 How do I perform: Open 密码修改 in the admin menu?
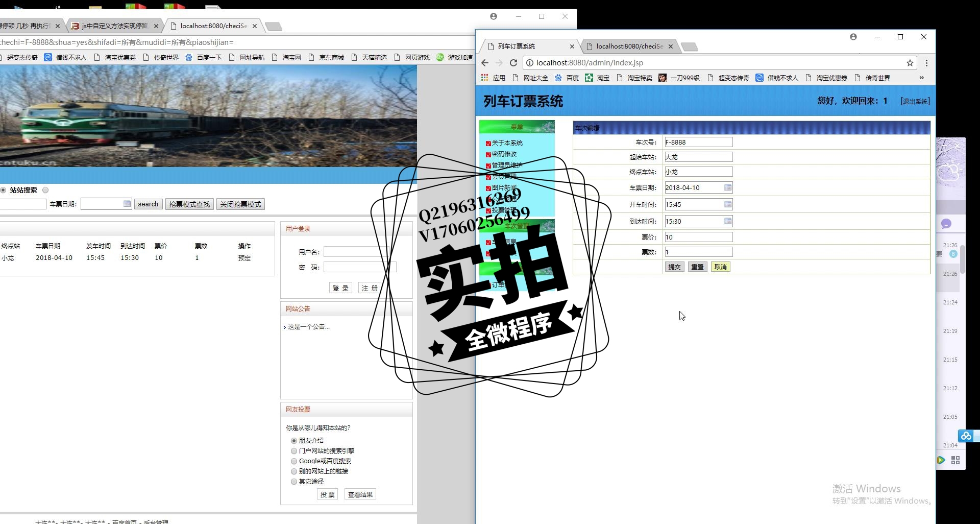(x=504, y=154)
